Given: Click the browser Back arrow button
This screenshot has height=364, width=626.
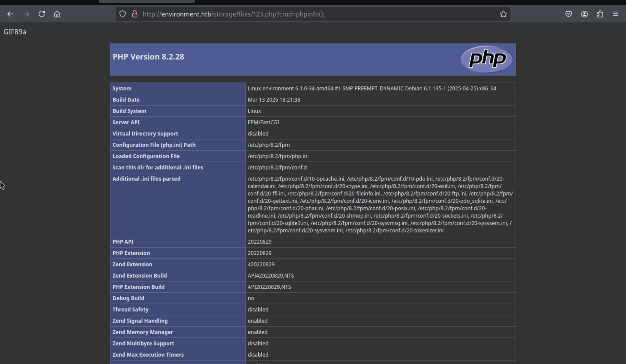Looking at the screenshot, I should 10,14.
